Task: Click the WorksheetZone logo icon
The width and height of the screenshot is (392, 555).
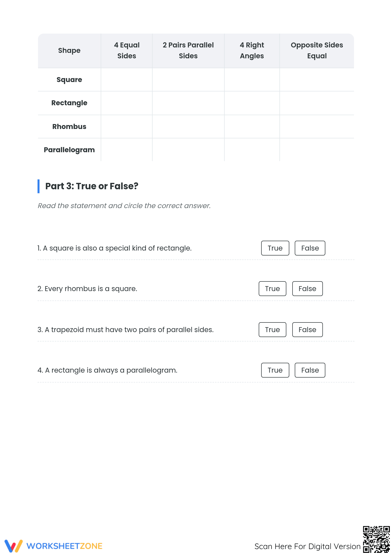Action: (x=14, y=546)
